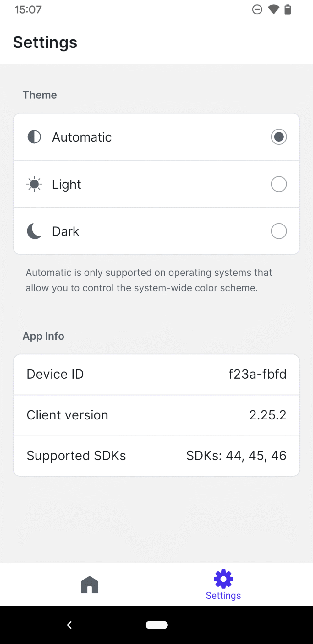313x644 pixels.
Task: Enable the Light theme option
Action: click(279, 184)
